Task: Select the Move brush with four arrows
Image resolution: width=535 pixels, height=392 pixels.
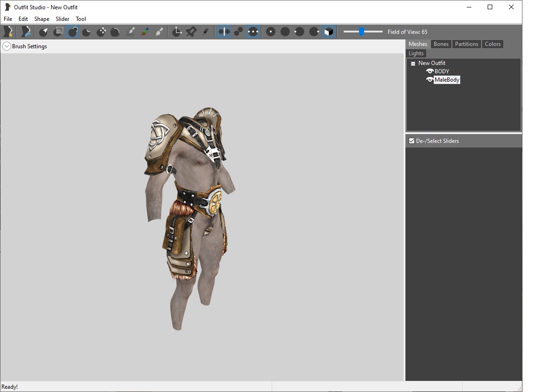Action: (x=101, y=32)
